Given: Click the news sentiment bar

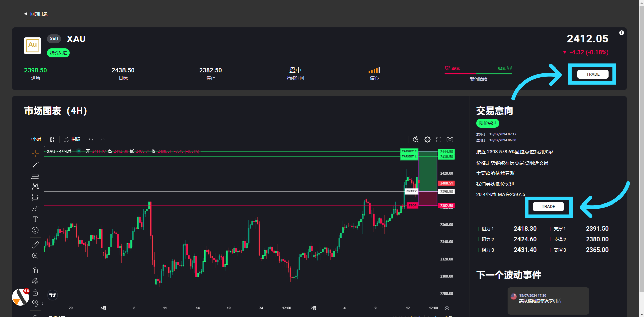Looking at the screenshot, I should pos(478,73).
